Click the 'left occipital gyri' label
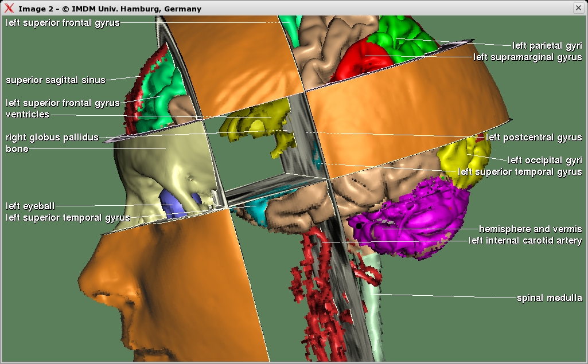 tap(545, 161)
